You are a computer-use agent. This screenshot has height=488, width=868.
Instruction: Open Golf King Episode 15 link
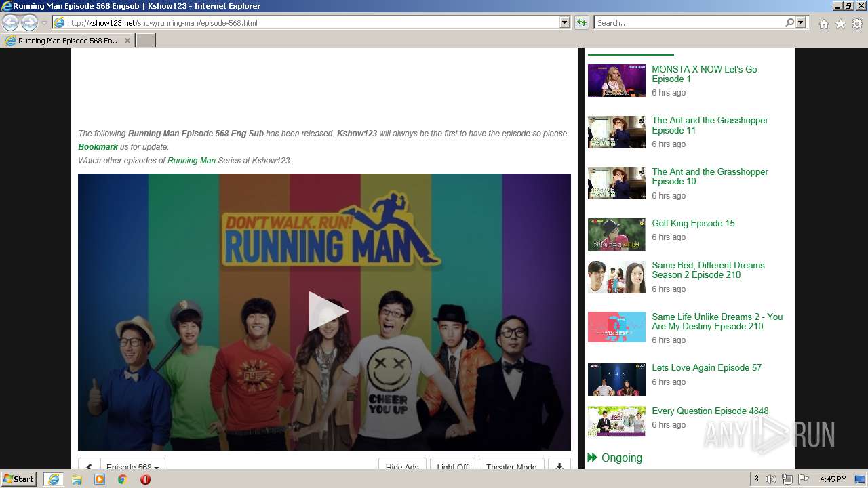click(693, 223)
